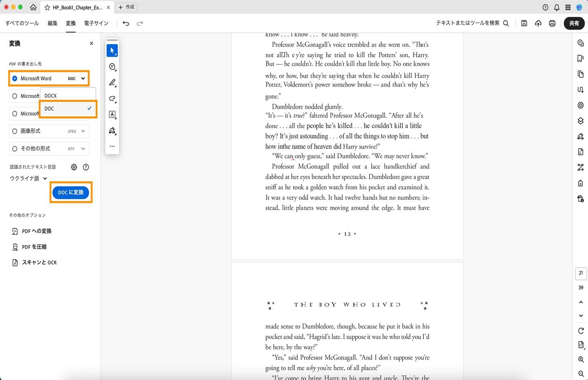588x380 pixels.
Task: Open the PDF を圧縮 tool
Action: 33,247
